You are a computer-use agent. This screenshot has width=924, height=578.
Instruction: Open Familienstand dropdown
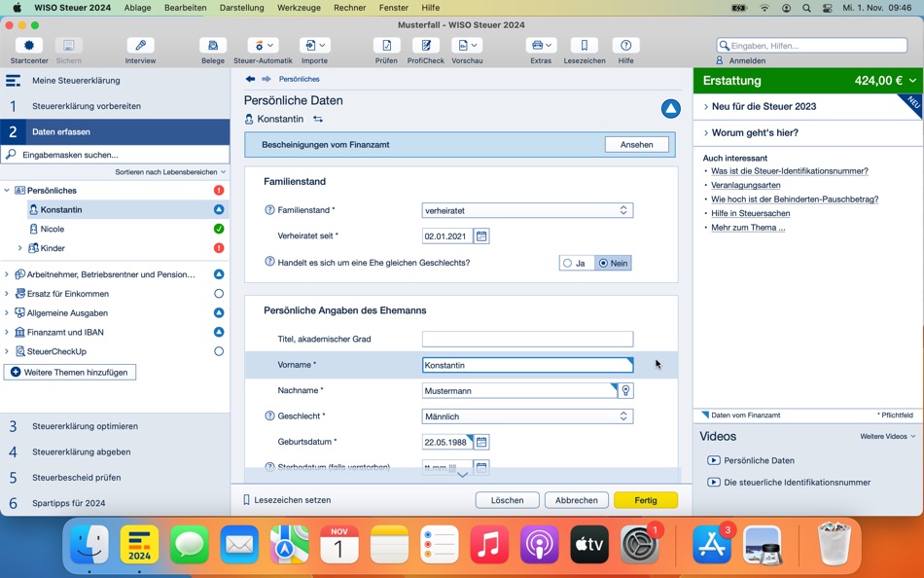pyautogui.click(x=527, y=210)
